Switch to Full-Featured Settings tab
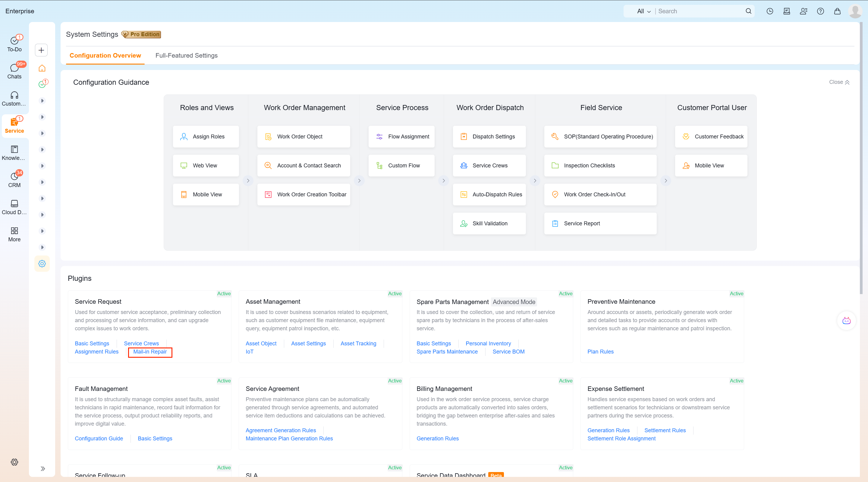The height and width of the screenshot is (482, 868). tap(186, 55)
